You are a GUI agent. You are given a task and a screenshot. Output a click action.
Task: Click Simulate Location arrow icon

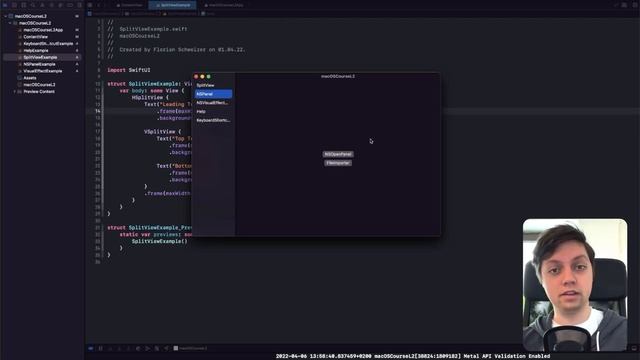pyautogui.click(x=167, y=348)
